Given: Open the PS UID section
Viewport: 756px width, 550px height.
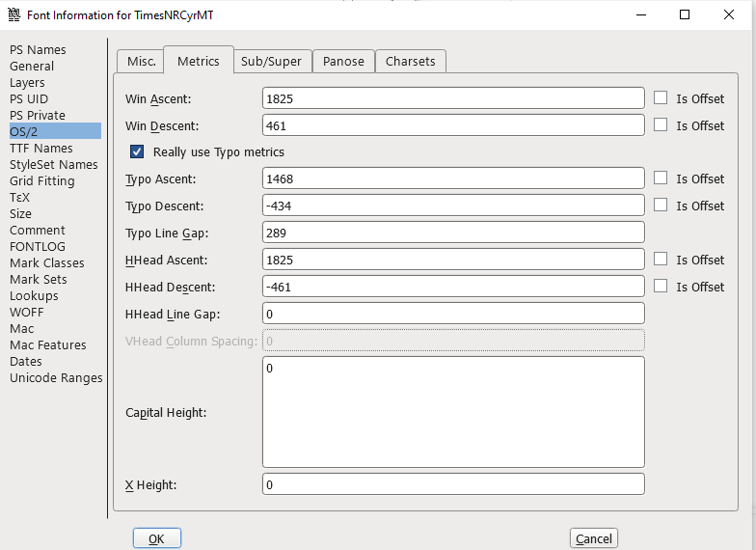Looking at the screenshot, I should pos(29,98).
